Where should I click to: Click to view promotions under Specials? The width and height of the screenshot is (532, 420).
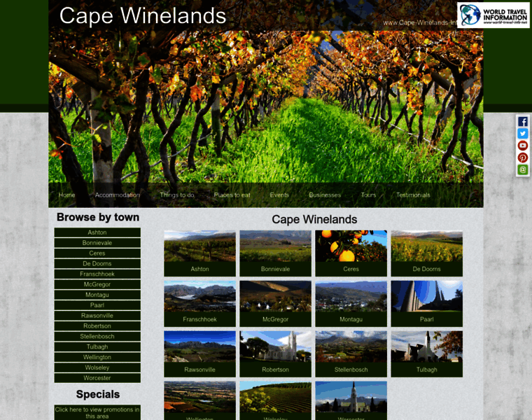tap(97, 412)
